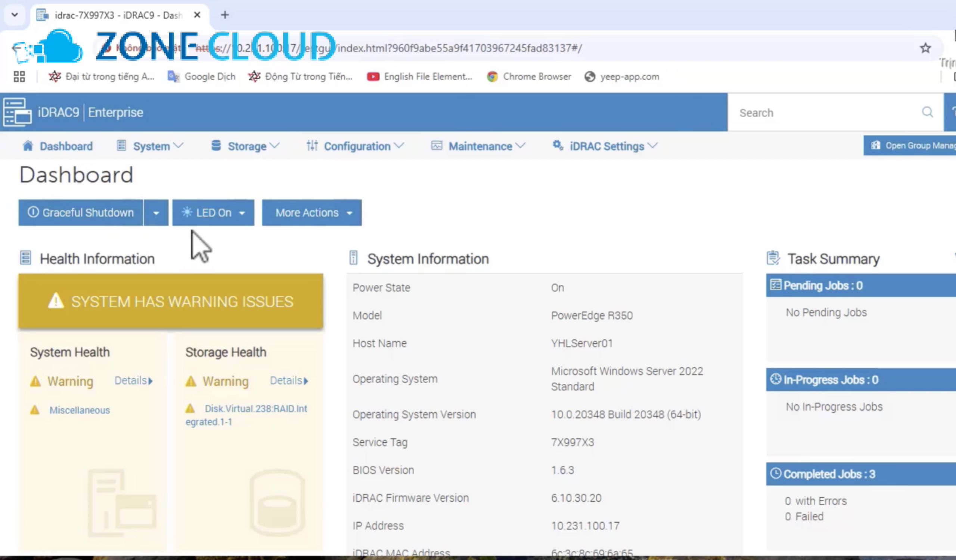Screen dimensions: 956x560
Task: Click the System Information section icon
Action: coord(353,258)
